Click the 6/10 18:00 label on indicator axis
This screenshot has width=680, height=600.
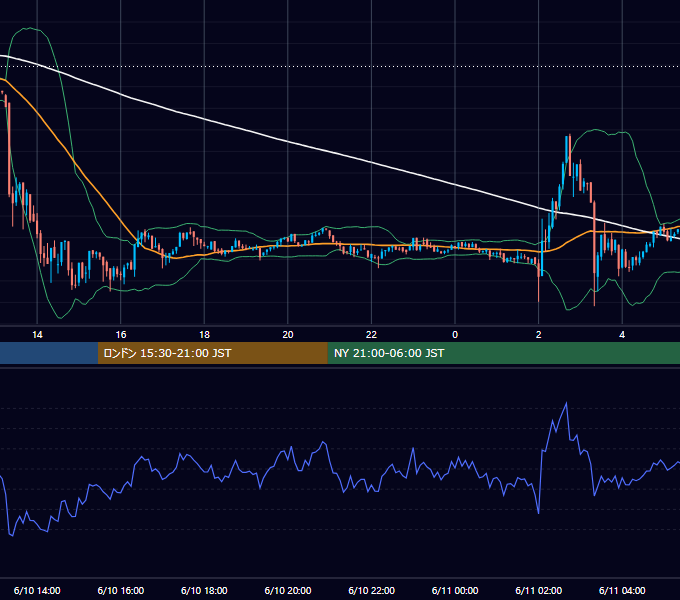tap(204, 590)
